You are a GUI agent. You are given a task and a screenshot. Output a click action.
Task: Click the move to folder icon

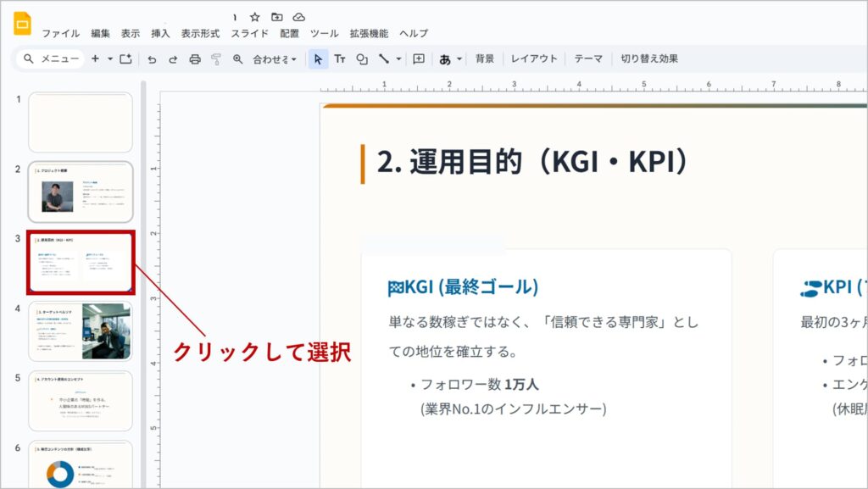277,17
